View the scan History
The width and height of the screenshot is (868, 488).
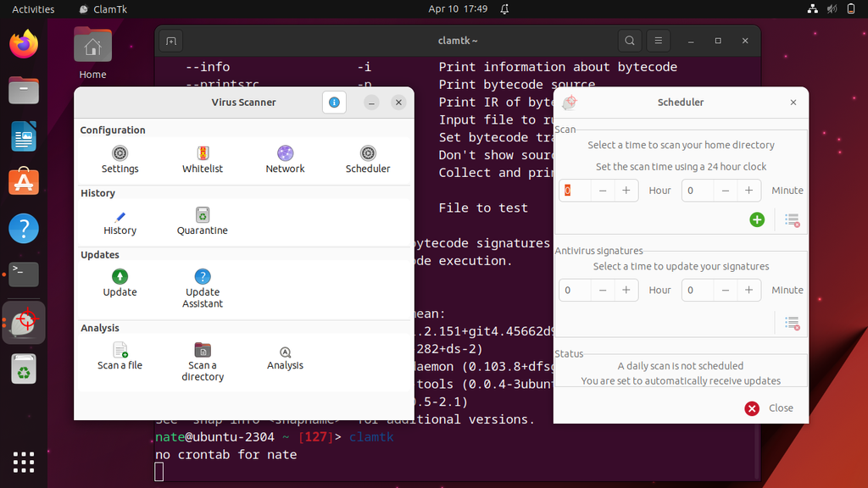(x=119, y=222)
